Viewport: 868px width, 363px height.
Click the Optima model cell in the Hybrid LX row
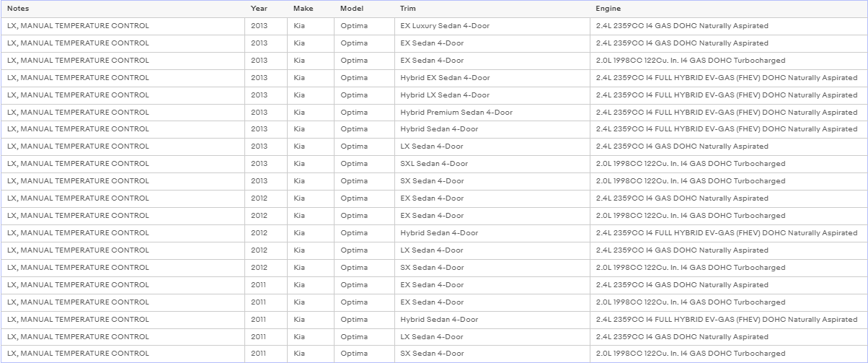(x=364, y=95)
